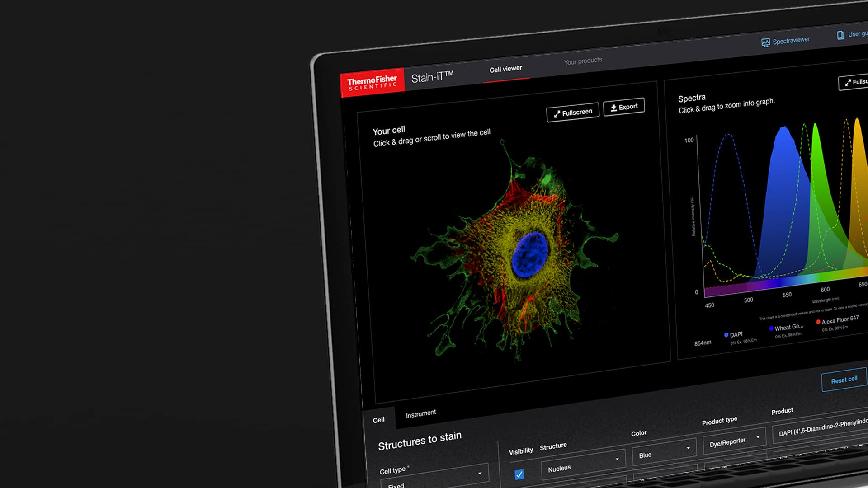Switch to the Cell viewer tab

(505, 69)
